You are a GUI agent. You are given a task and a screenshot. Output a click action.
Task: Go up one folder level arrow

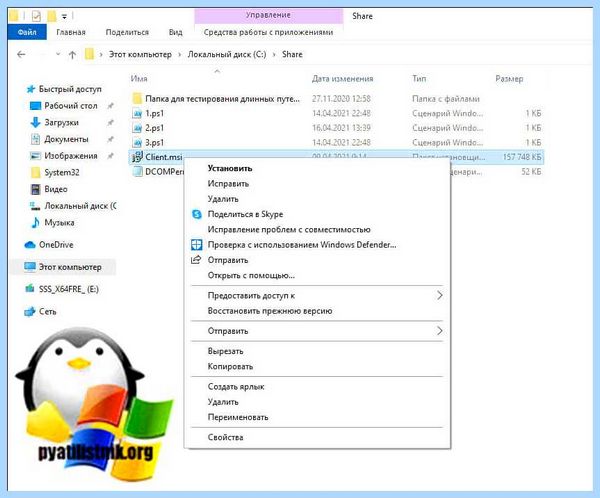tap(72, 55)
